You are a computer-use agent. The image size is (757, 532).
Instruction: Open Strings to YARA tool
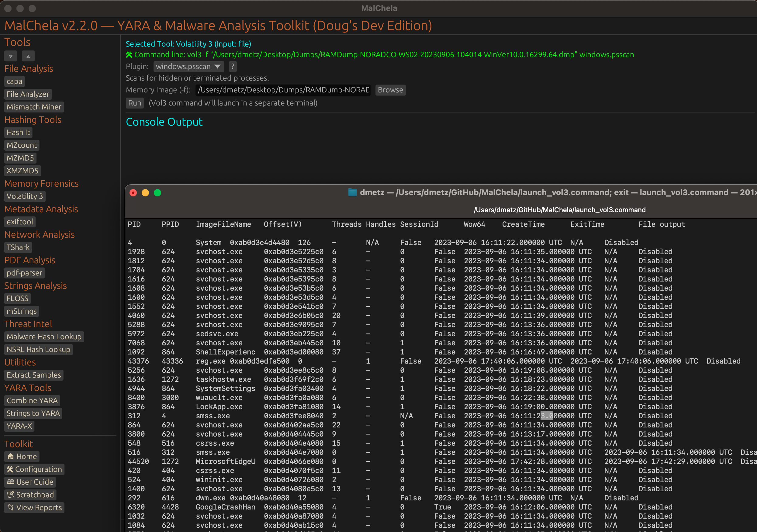(33, 414)
